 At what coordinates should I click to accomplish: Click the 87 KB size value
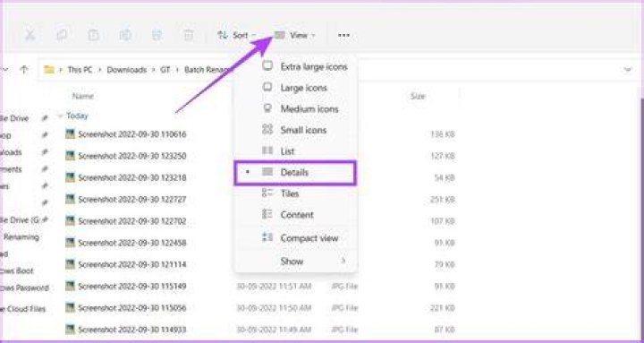coord(445,330)
